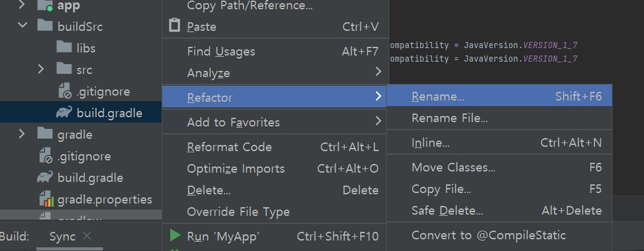
Task: Click the gradle.properties file icon
Action: click(46, 199)
